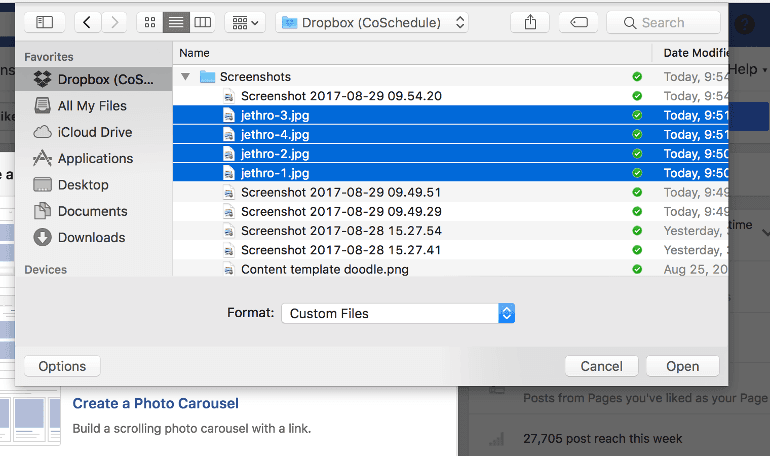The width and height of the screenshot is (770, 456).
Task: Open the item arrangement dropdown
Action: pos(244,22)
